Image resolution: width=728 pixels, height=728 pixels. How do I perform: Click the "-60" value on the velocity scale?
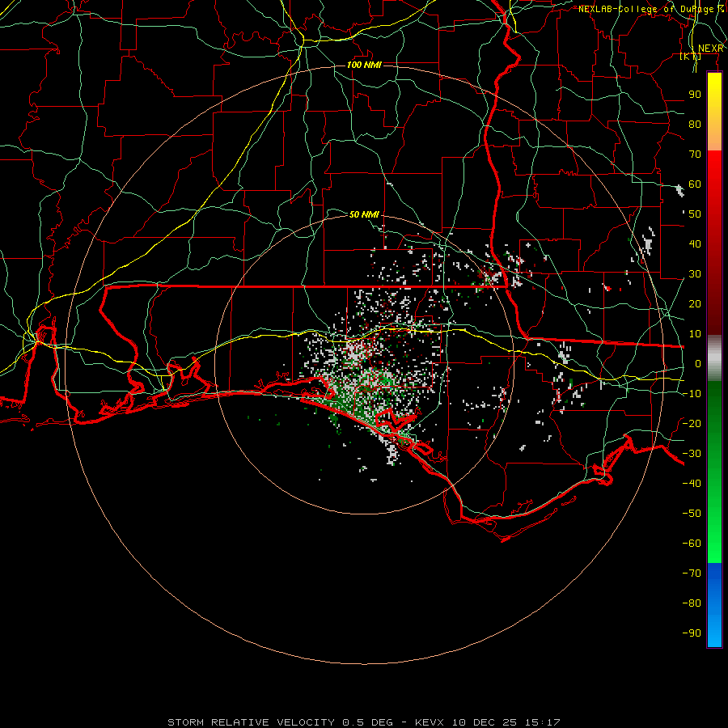tap(692, 544)
